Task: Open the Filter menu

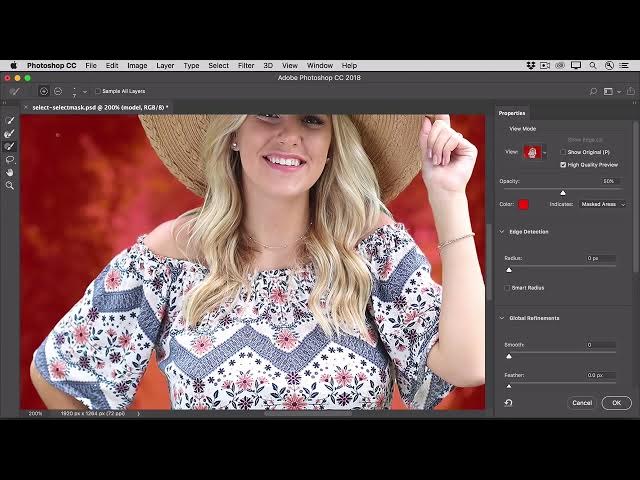Action: [246, 65]
